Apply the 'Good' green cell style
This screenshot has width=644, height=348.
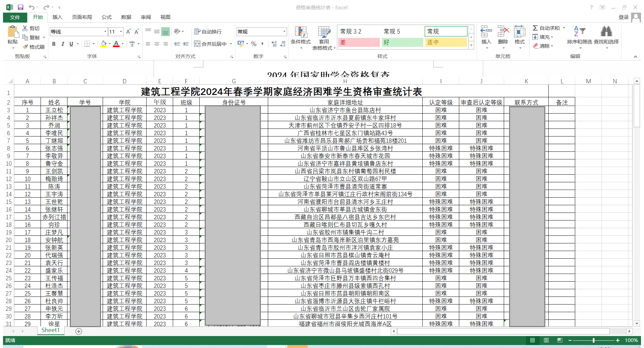[402, 42]
